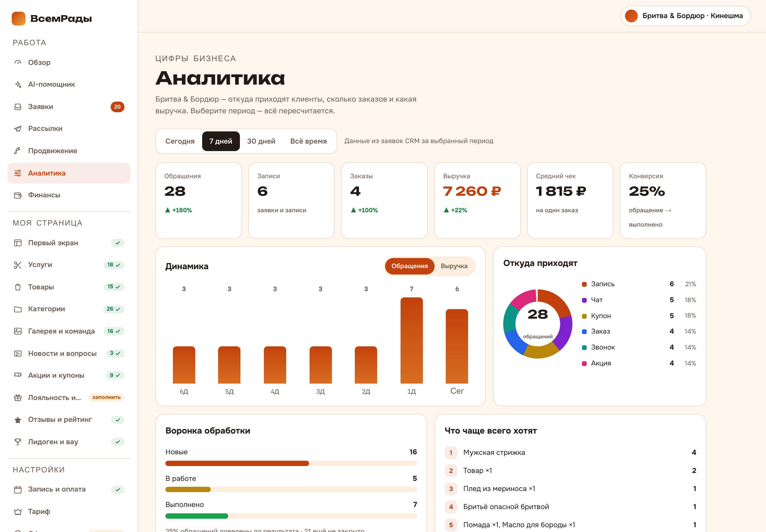Select the Сегодня period tab

(180, 141)
